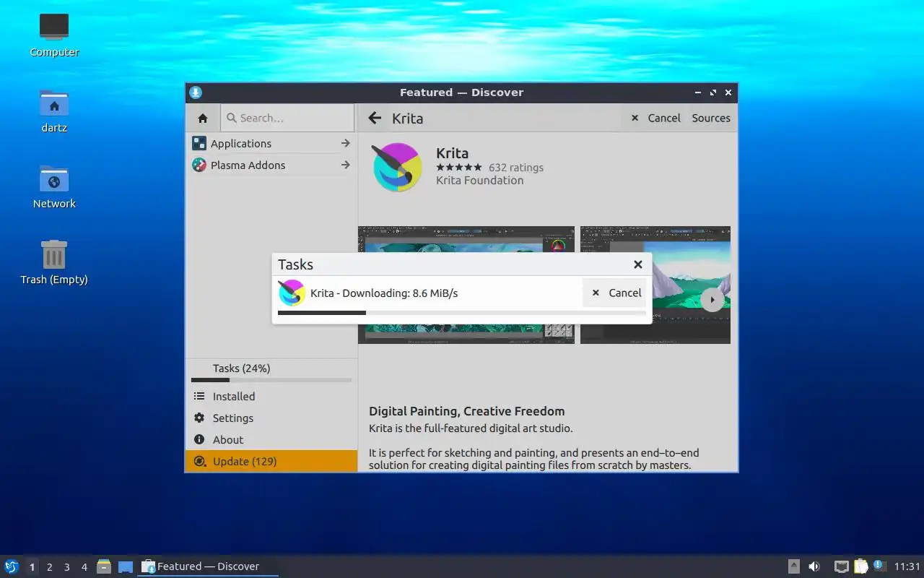
Task: Click the Krita icon in Tasks popup
Action: pyautogui.click(x=292, y=293)
